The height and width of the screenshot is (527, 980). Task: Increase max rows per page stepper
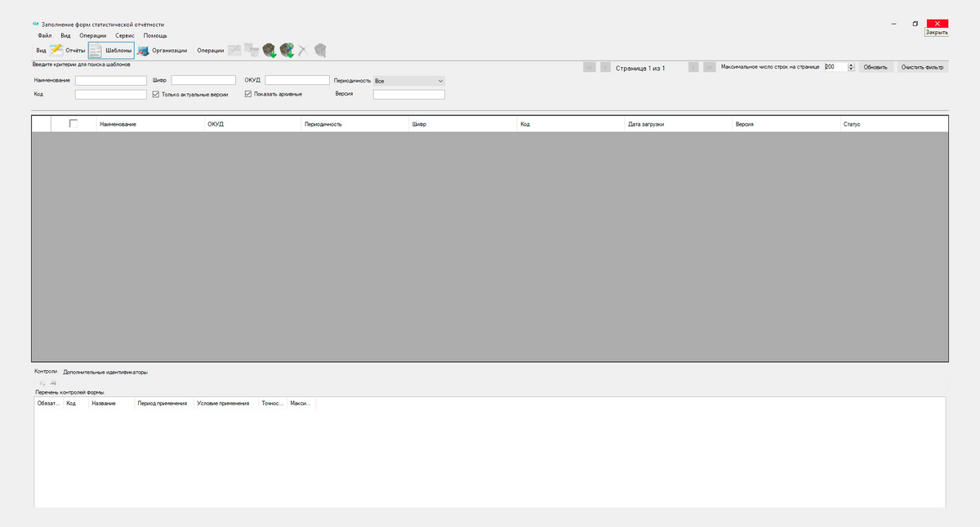(x=851, y=65)
